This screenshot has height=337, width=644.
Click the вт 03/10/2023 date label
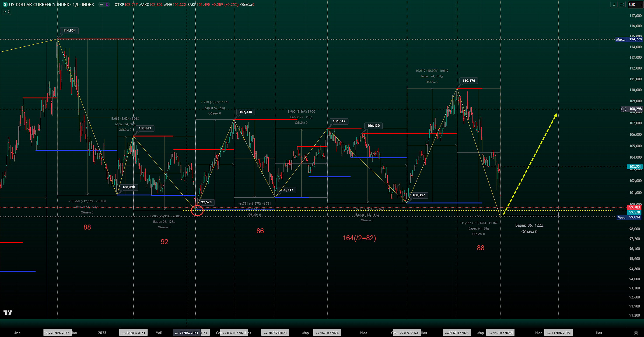click(x=234, y=333)
